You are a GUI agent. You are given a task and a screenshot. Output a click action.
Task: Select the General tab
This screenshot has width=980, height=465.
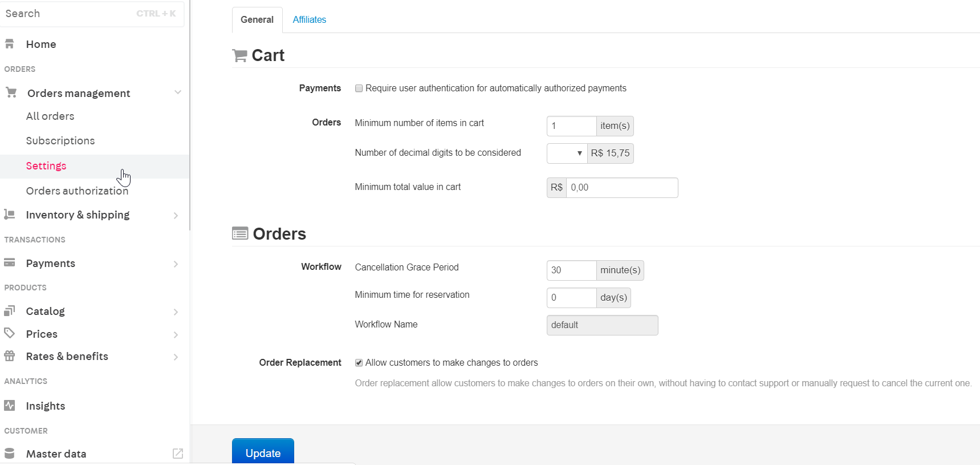pyautogui.click(x=257, y=20)
